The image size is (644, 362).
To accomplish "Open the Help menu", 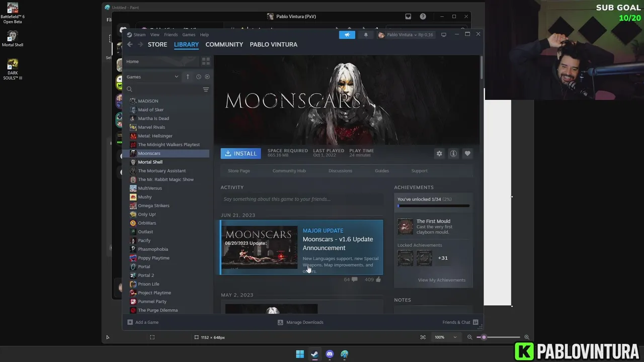I will (204, 35).
